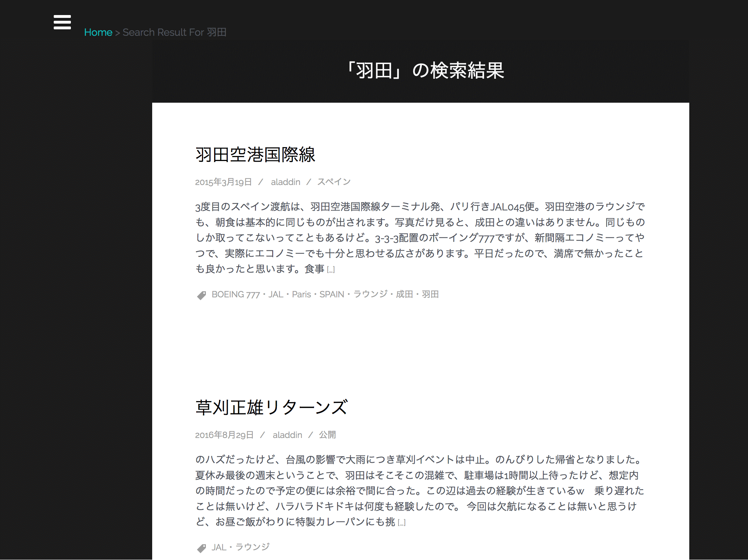Click the 2016年8月29日 date link
The image size is (748, 560).
click(x=224, y=435)
